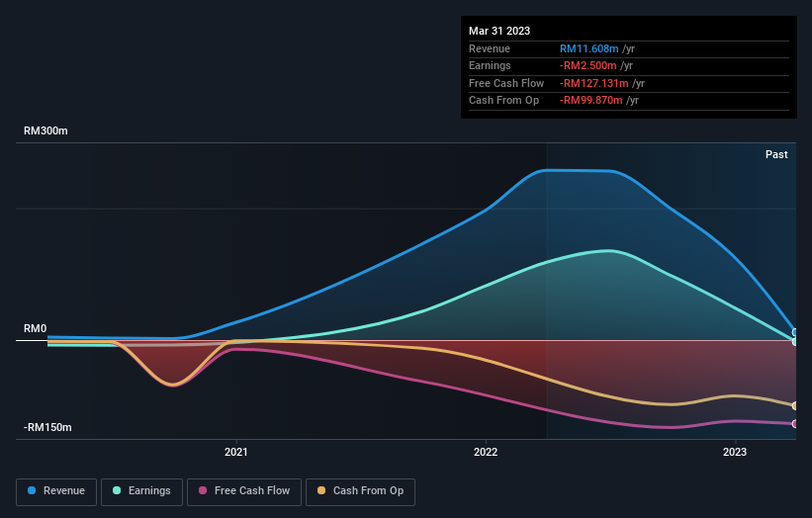Click the -RM2.500m earnings value
This screenshot has height=518, width=812.
point(587,65)
